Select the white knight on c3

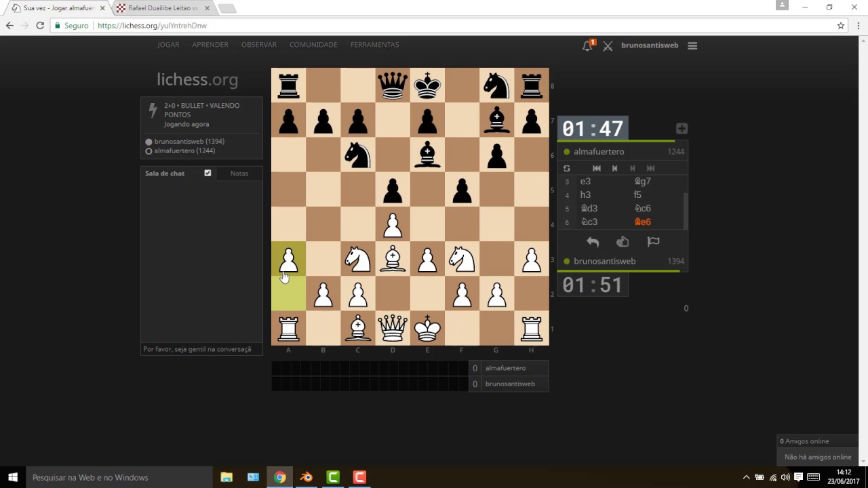tap(358, 259)
